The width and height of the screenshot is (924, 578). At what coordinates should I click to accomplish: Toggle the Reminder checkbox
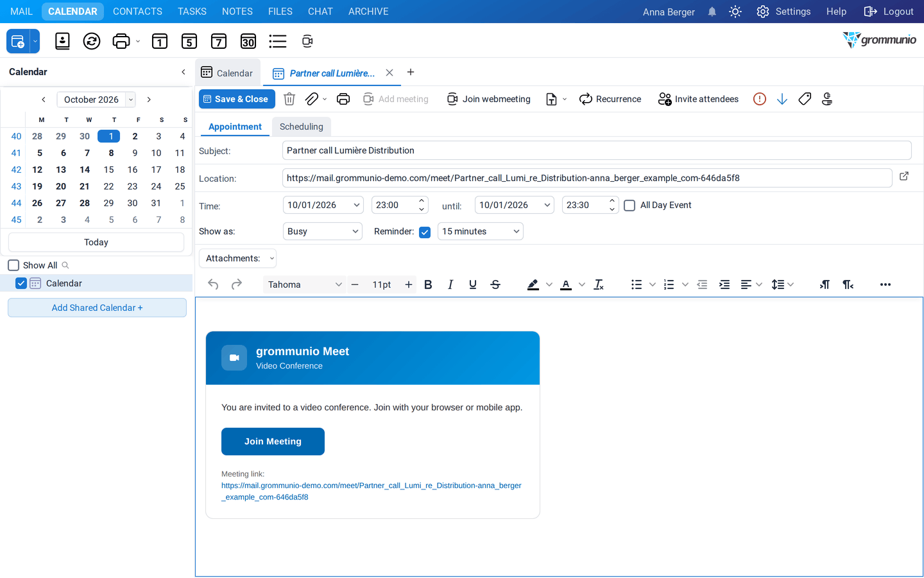tap(425, 232)
